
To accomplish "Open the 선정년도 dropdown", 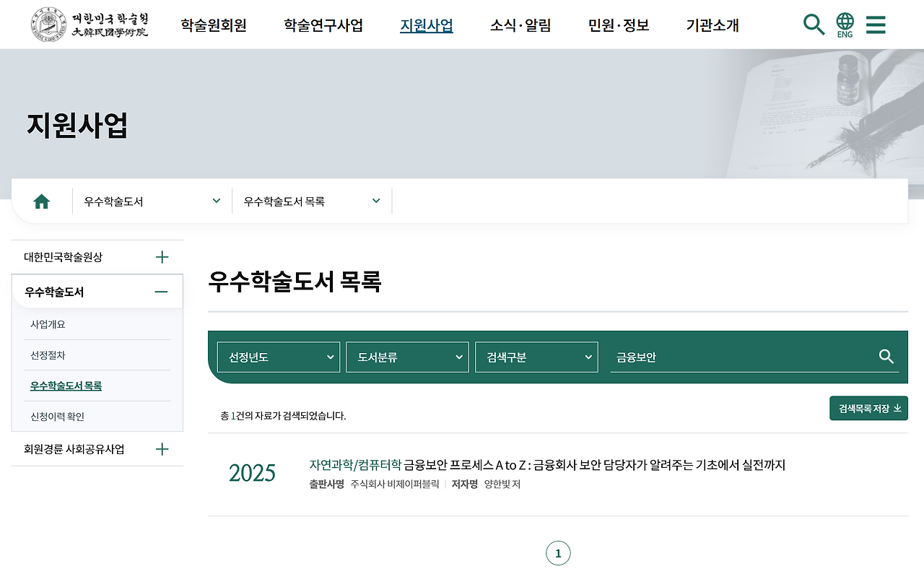I will click(x=278, y=356).
